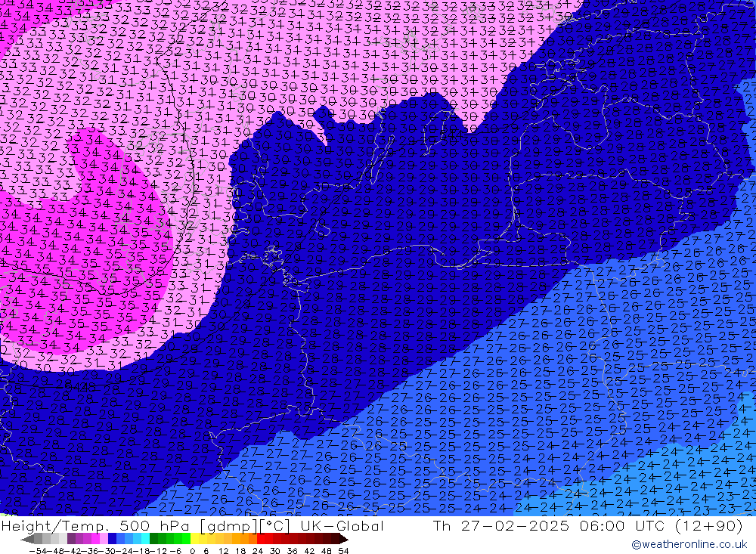Click the '0' legend scale value
756x554 pixels.
192,551
